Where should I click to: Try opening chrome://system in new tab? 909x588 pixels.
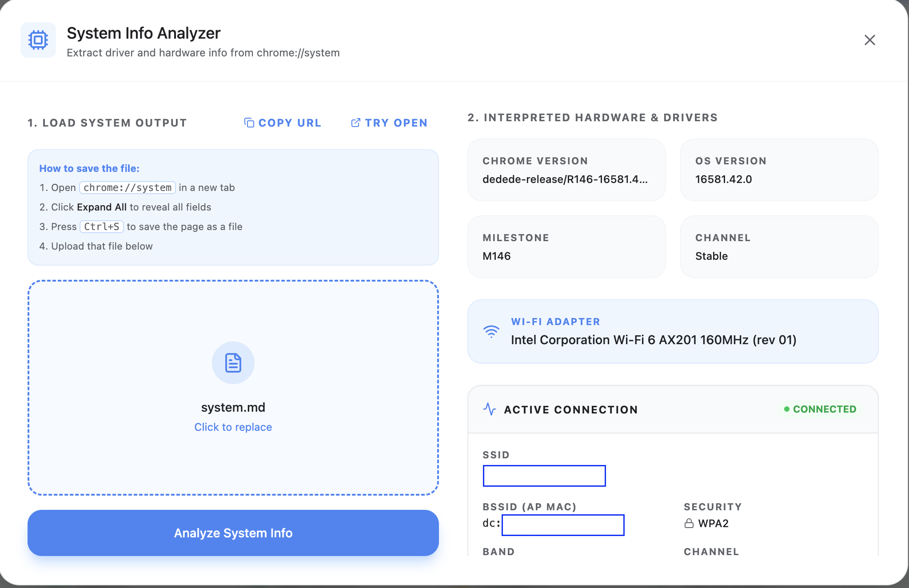tap(389, 123)
